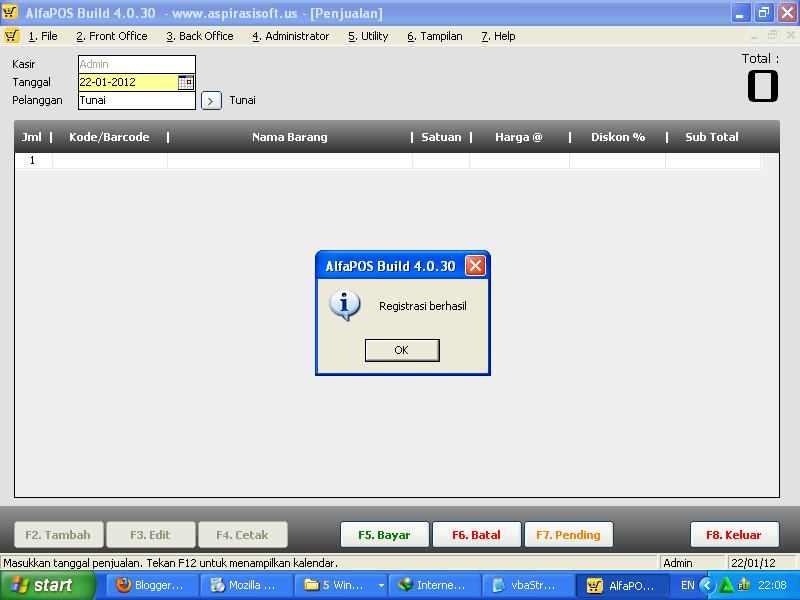The height and width of the screenshot is (600, 800).
Task: Click OK in the Registrasi berhasil dialog
Action: pos(402,350)
